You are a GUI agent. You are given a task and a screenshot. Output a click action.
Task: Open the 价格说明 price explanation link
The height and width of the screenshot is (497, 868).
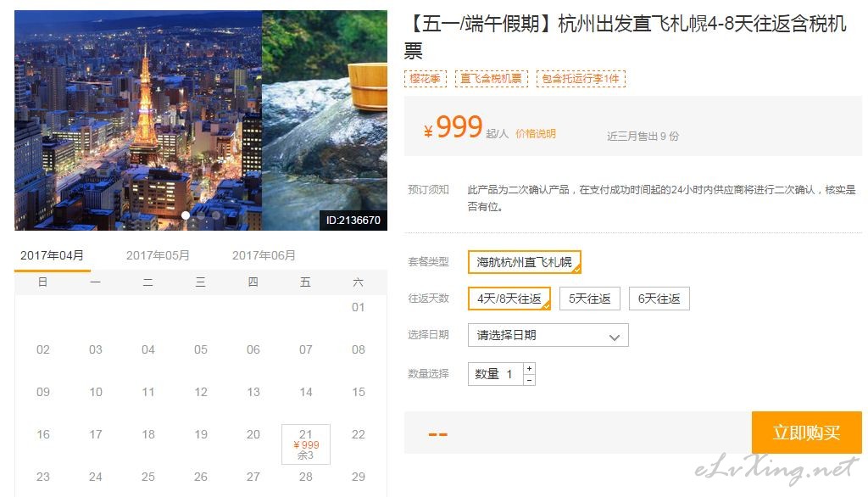click(536, 133)
